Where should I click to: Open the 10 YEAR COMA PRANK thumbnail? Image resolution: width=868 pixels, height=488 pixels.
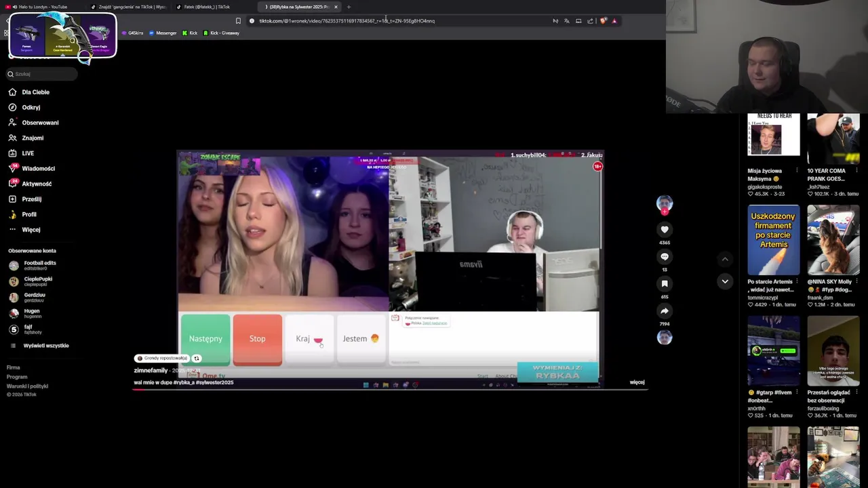(833, 139)
